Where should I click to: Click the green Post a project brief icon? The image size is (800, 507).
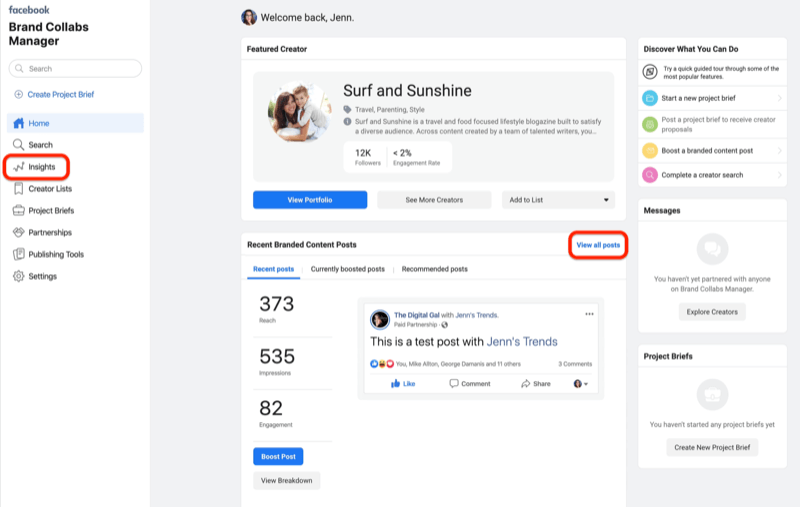(649, 124)
